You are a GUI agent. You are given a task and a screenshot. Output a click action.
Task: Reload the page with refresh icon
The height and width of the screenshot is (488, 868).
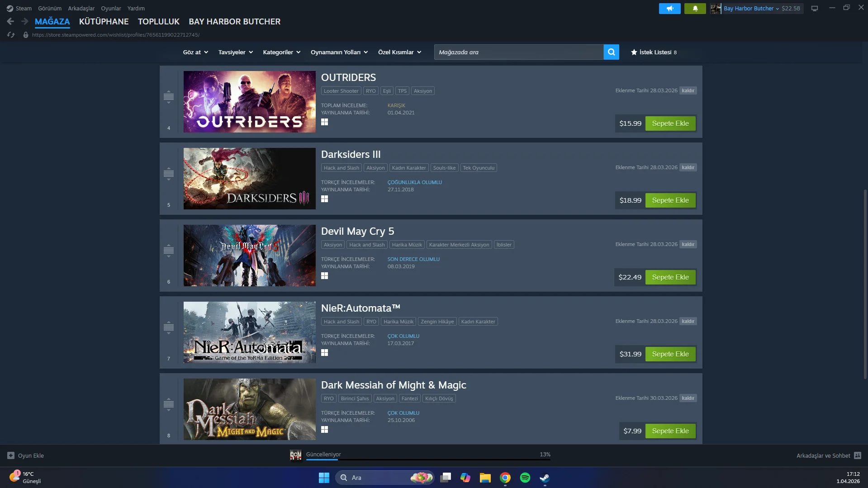click(x=11, y=35)
